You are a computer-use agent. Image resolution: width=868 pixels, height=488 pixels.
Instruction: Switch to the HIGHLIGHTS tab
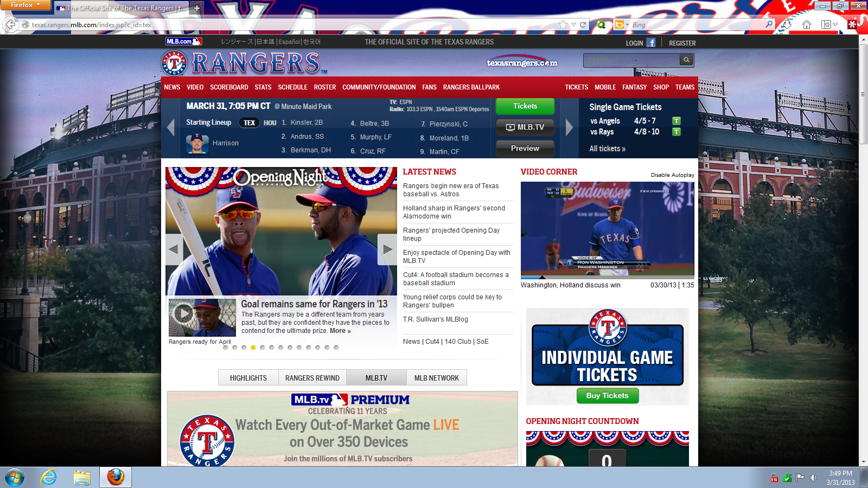tap(248, 378)
